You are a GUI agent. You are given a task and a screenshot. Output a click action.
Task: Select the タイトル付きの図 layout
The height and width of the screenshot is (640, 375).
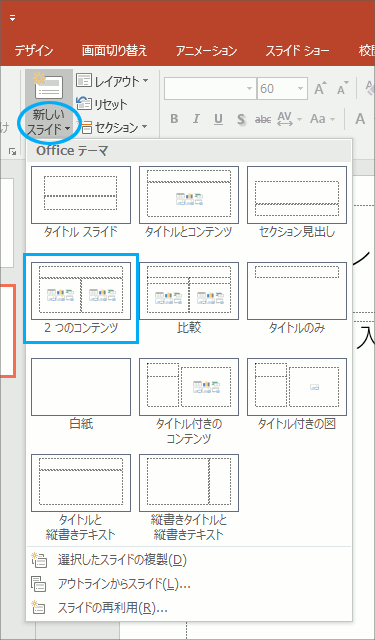tap(297, 394)
